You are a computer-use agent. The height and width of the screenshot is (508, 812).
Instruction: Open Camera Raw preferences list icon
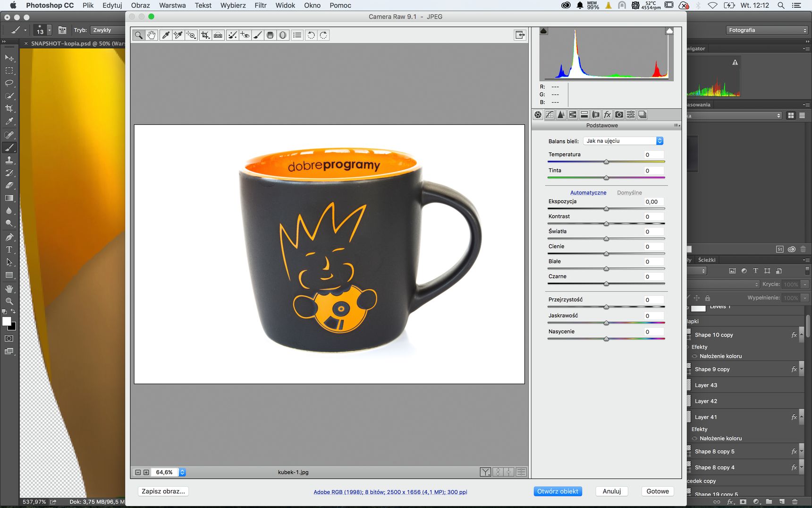pyautogui.click(x=297, y=35)
